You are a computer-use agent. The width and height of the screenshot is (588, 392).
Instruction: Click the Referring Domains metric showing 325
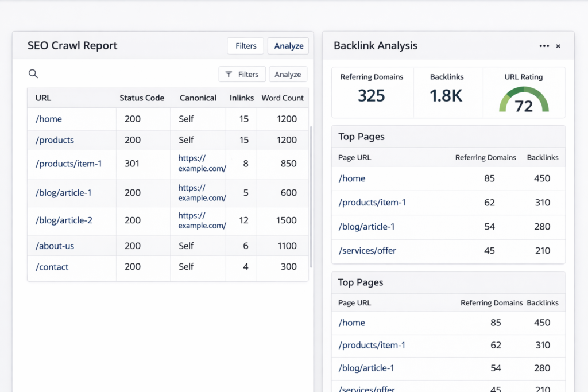pyautogui.click(x=372, y=93)
